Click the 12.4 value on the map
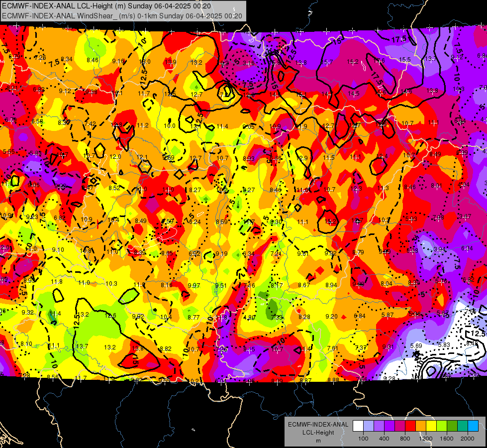 coord(382,156)
